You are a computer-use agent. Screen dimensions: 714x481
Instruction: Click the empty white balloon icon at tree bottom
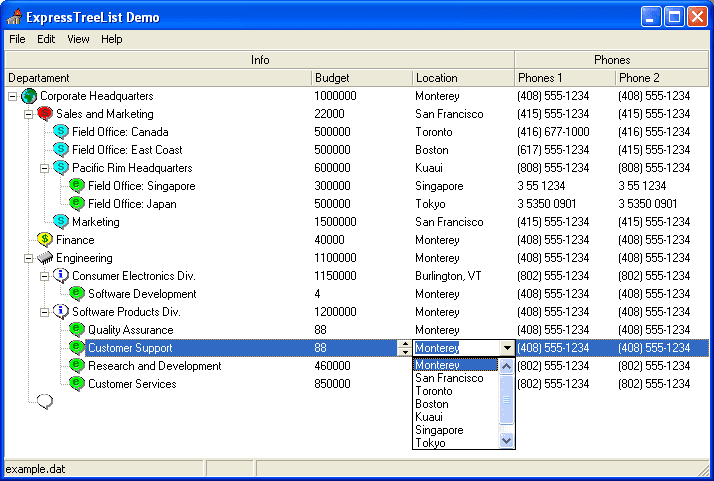(x=45, y=402)
